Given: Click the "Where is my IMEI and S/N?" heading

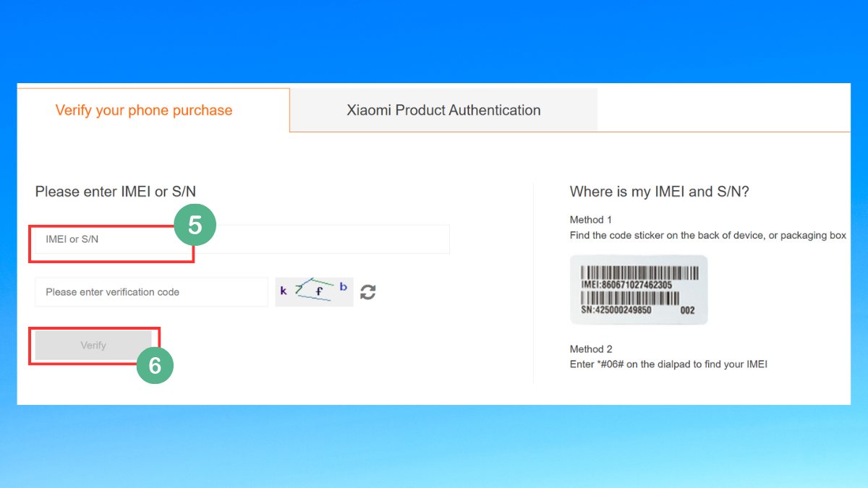Looking at the screenshot, I should (659, 192).
